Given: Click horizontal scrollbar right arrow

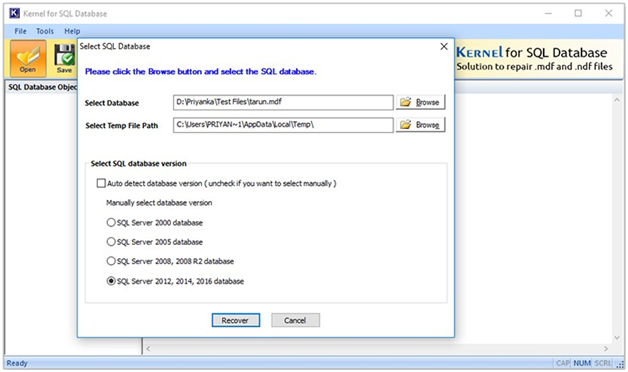Looking at the screenshot, I should tap(606, 349).
